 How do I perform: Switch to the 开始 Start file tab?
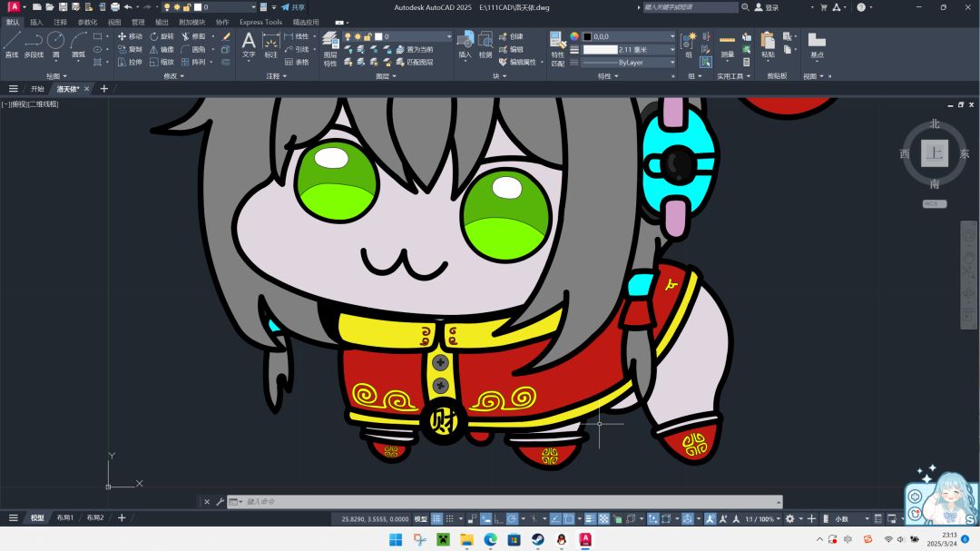37,89
